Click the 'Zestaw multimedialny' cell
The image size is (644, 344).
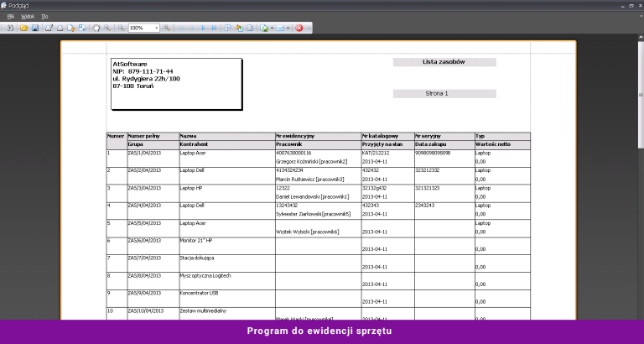point(203,311)
